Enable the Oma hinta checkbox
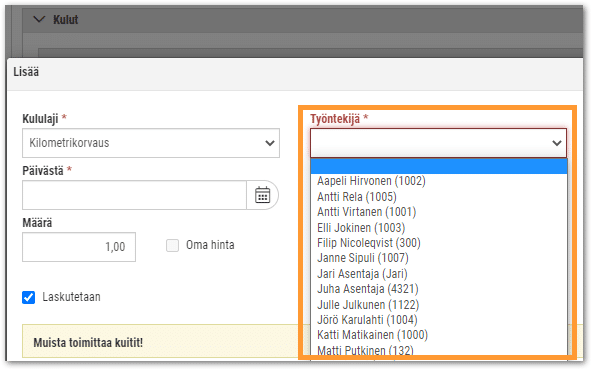 click(173, 245)
